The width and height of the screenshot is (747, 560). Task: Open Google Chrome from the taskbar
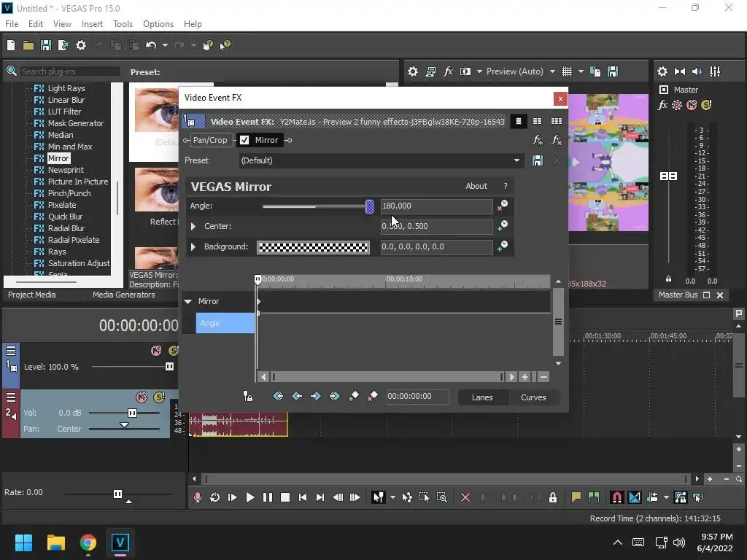pos(88,542)
